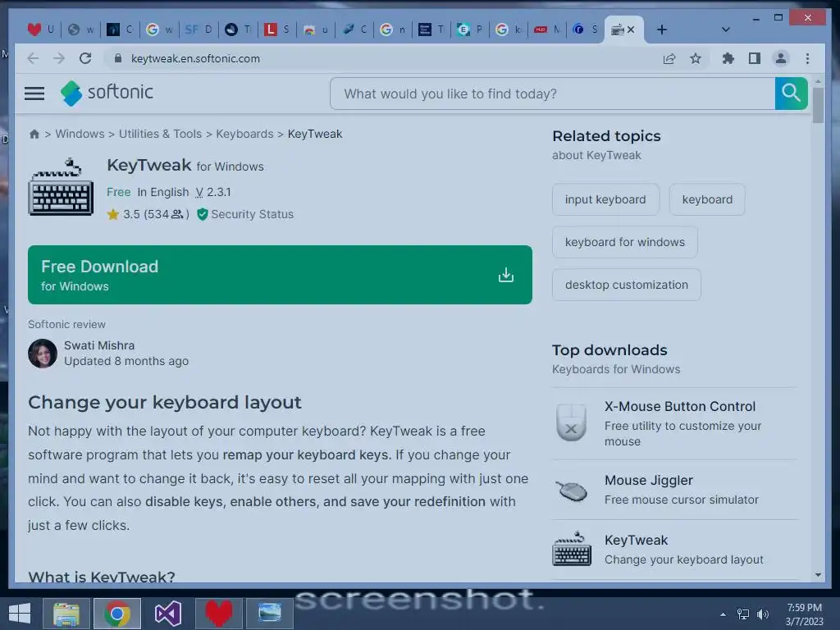Click the volume speaker tray icon
Screen dimensions: 840x630
[x=762, y=614]
